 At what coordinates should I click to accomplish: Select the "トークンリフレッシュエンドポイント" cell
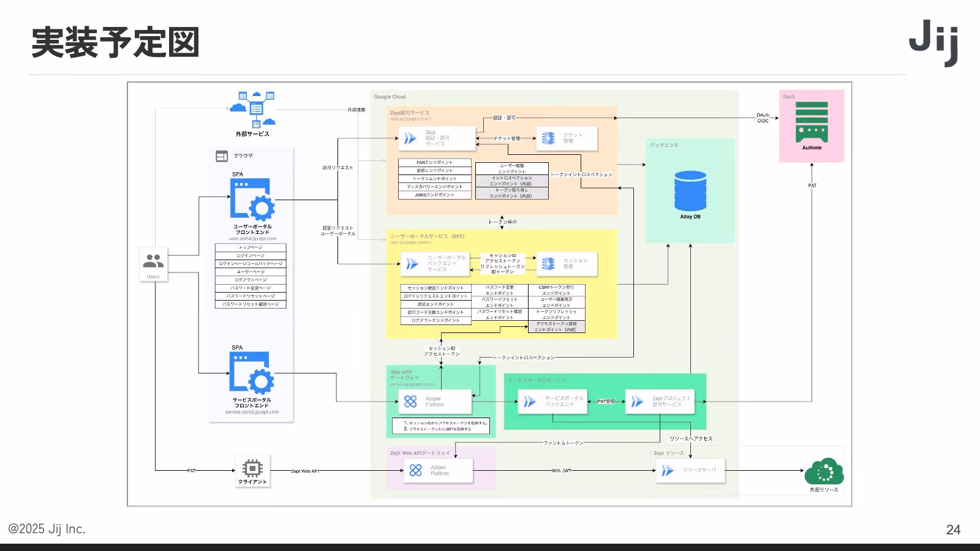click(557, 315)
